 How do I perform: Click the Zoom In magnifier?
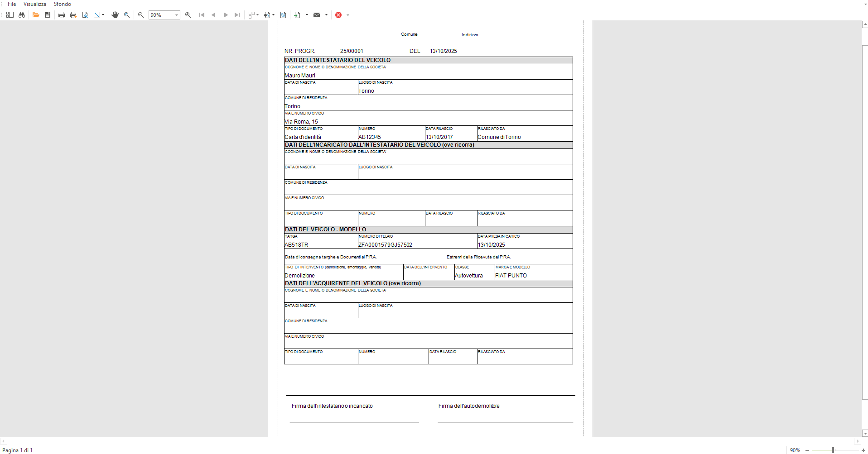point(188,15)
